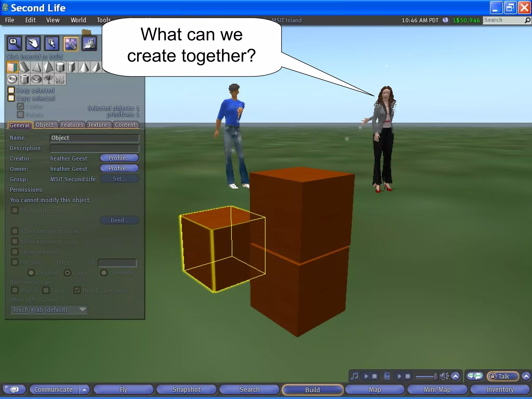This screenshot has height=399, width=532.
Task: Switch to the Object tab
Action: (x=45, y=125)
